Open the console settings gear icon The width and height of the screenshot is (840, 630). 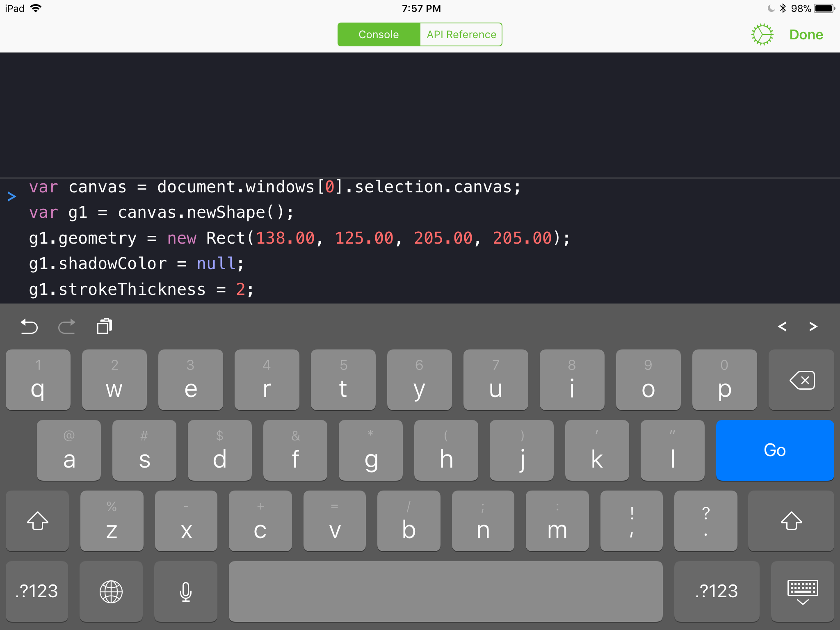762,34
